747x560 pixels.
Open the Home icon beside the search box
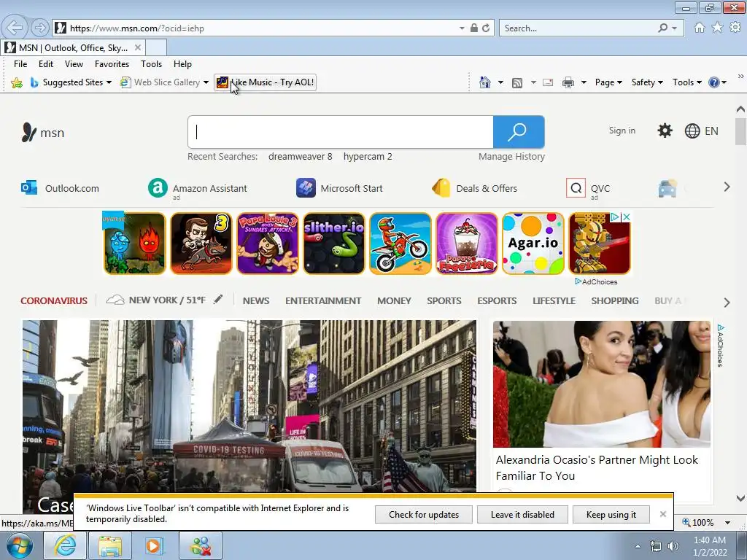click(x=700, y=28)
